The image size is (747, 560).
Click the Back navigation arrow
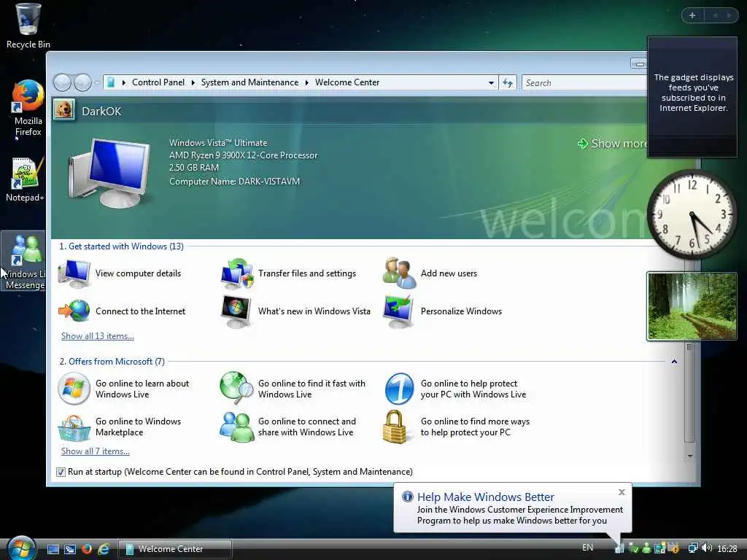point(62,83)
